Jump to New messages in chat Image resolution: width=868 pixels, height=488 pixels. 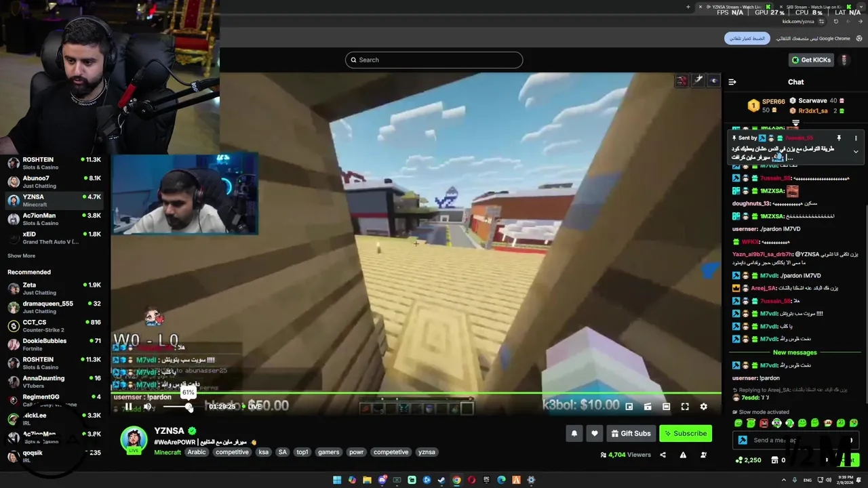[795, 352]
